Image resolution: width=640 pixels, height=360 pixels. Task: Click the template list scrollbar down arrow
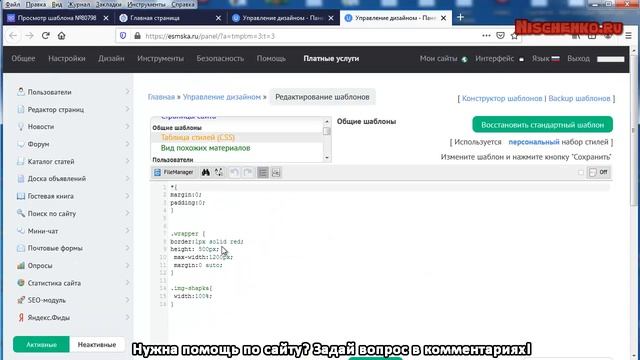point(327,158)
